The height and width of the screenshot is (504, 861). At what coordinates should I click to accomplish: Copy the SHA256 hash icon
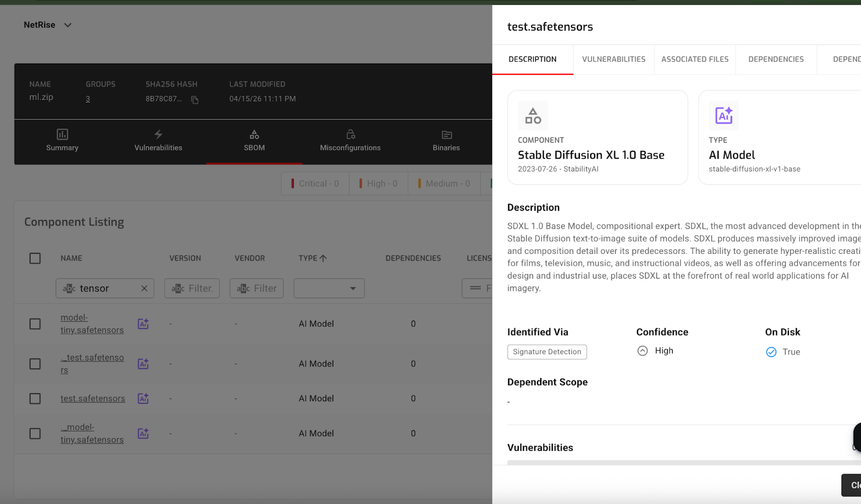point(195,100)
